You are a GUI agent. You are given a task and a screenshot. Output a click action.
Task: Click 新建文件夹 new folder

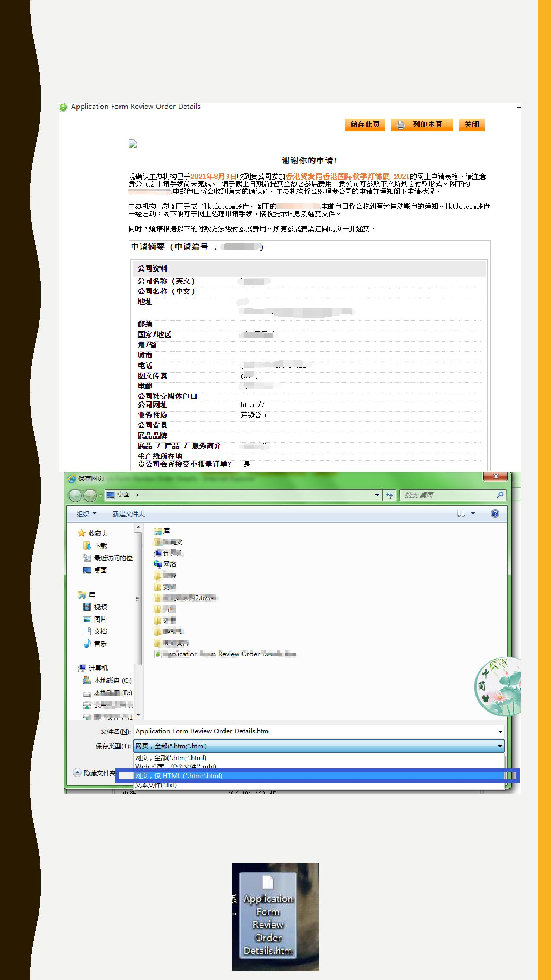(128, 513)
